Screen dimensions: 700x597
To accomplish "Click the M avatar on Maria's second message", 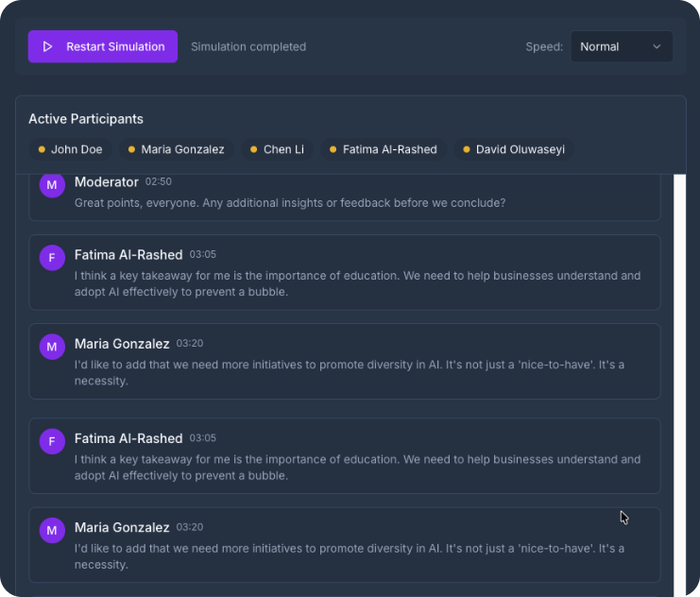I will click(52, 530).
